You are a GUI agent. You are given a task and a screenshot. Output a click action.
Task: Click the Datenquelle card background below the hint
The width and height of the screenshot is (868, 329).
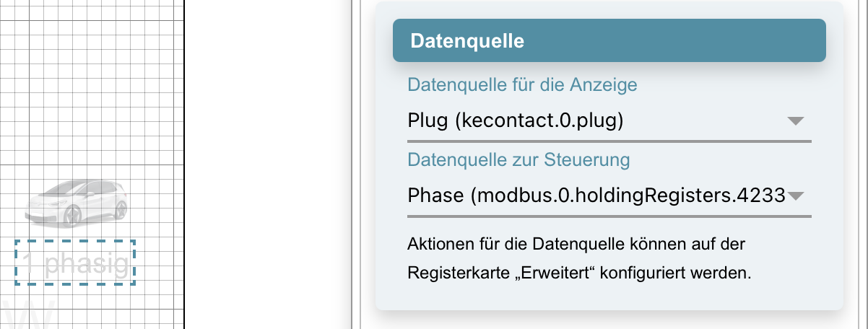click(609, 297)
